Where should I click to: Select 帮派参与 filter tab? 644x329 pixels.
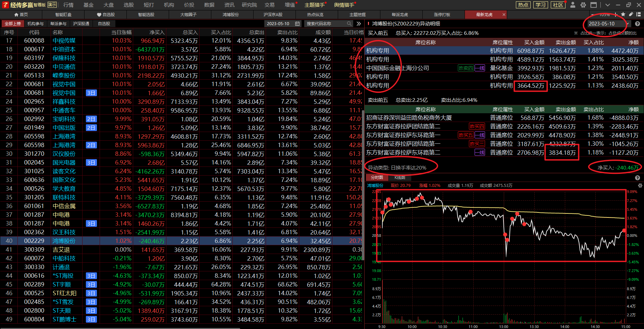click(58, 24)
